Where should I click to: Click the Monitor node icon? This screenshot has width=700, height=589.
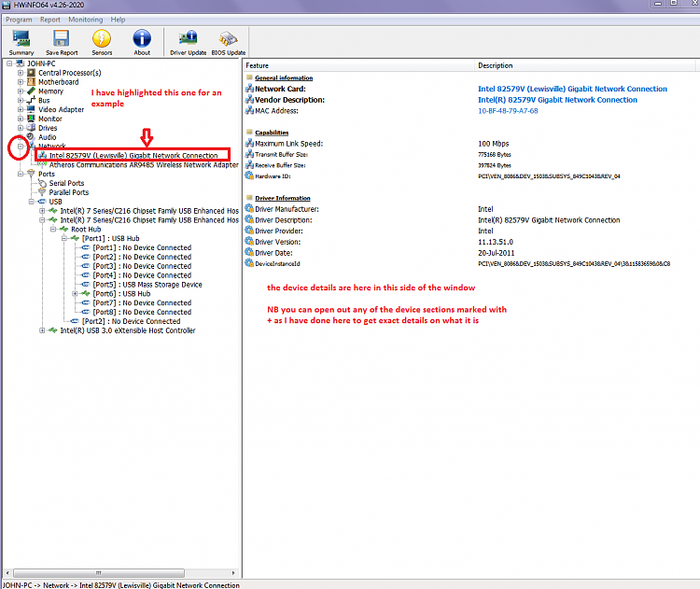click(31, 119)
